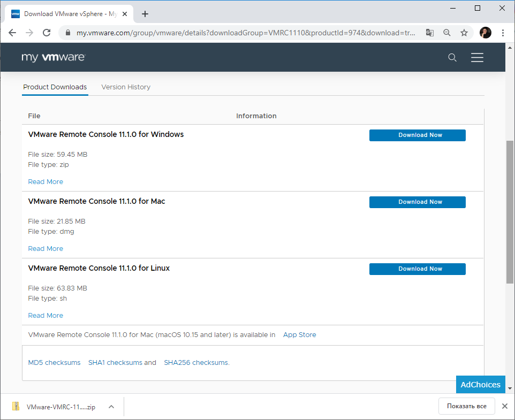Select the text 'File type: zip'

click(48, 165)
